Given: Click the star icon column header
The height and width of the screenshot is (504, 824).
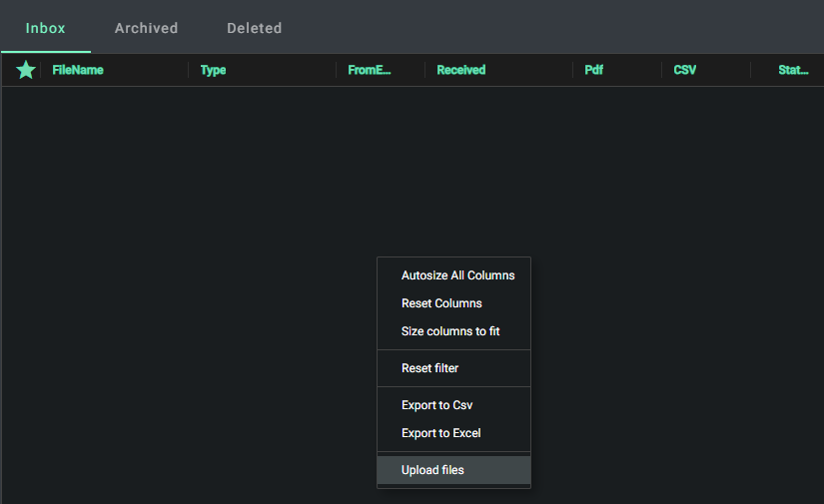Looking at the screenshot, I should [26, 70].
